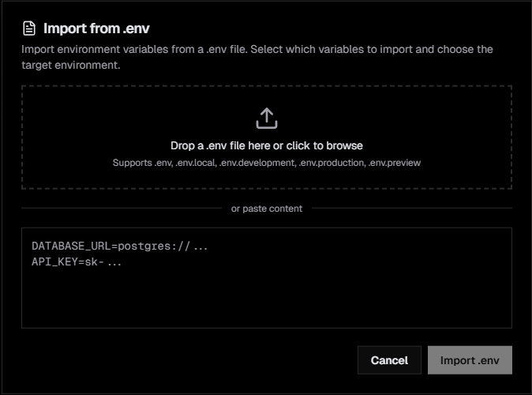Click the "target environment." description line
Viewport: 532px width, 395px height.
coord(71,65)
